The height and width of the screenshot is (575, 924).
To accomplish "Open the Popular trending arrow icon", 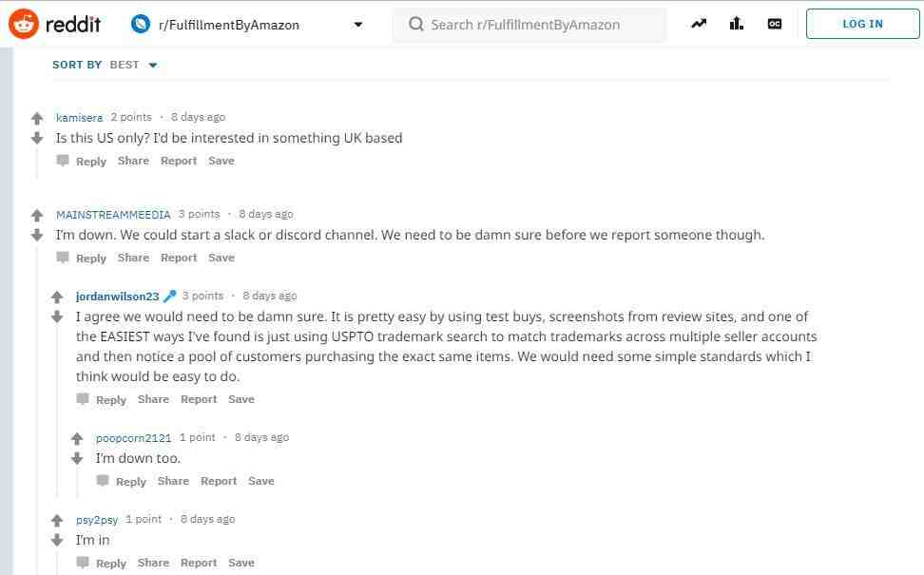I will pos(699,24).
